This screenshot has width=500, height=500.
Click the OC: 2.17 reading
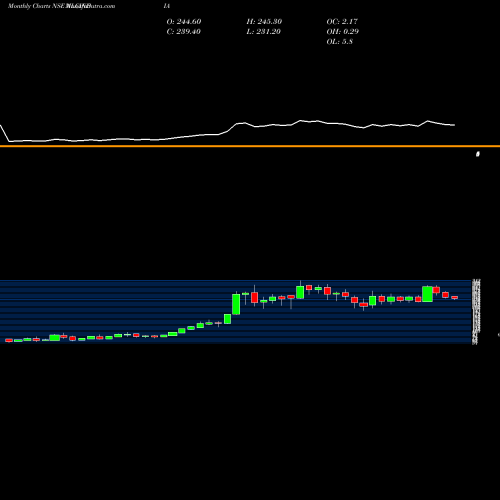[342, 22]
